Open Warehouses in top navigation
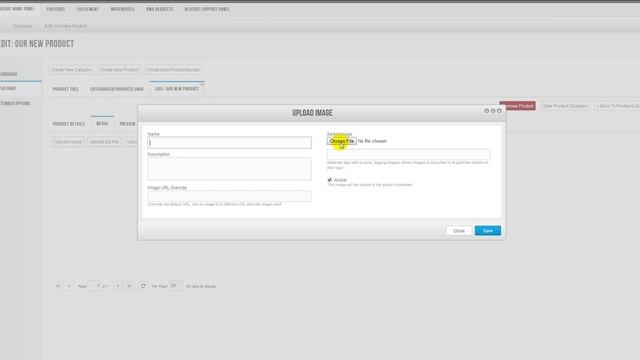640x360 pixels. 122,9
